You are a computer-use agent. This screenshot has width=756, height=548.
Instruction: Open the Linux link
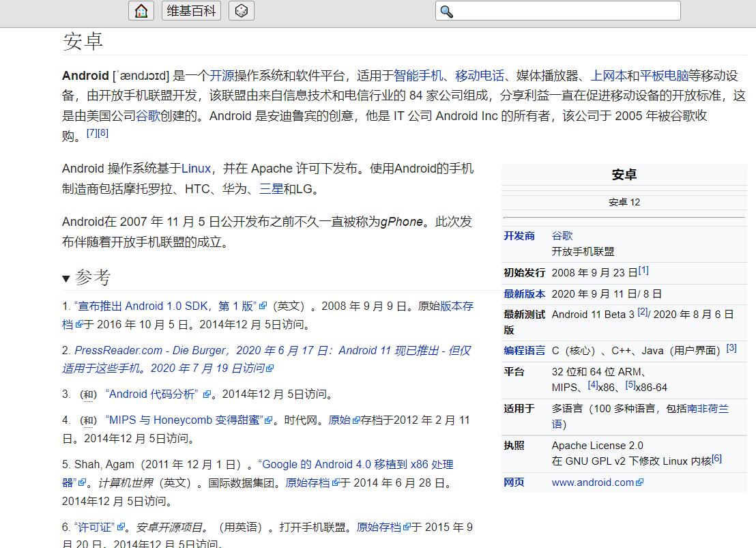(x=197, y=169)
